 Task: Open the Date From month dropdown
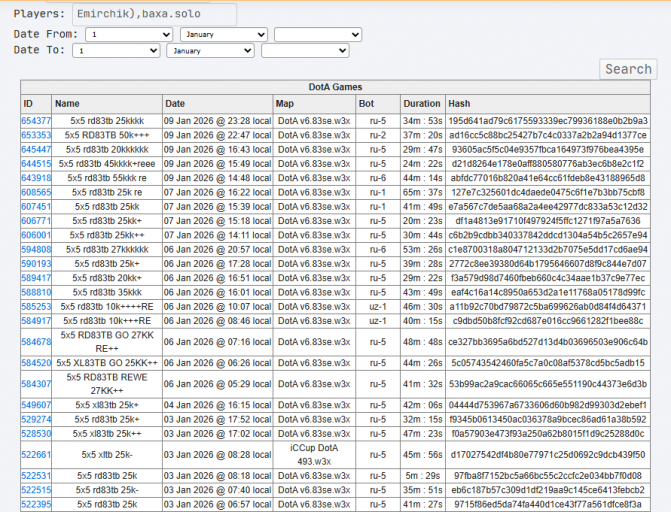click(x=224, y=35)
